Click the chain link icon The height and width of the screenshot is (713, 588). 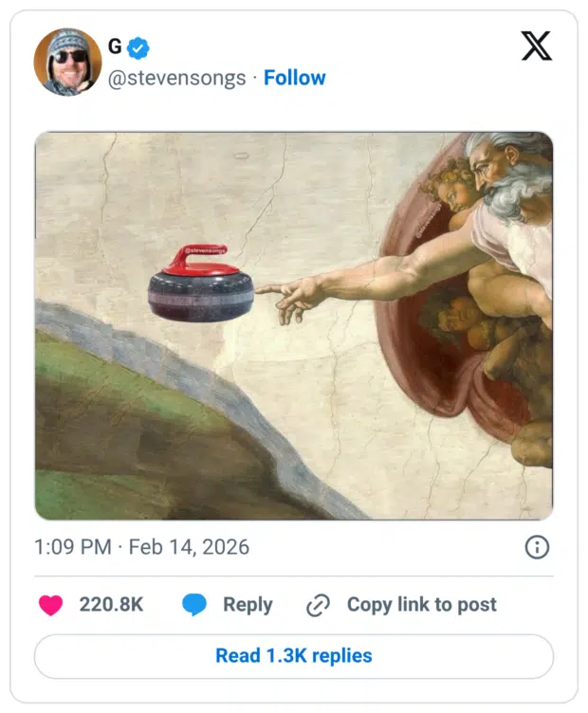pyautogui.click(x=318, y=606)
